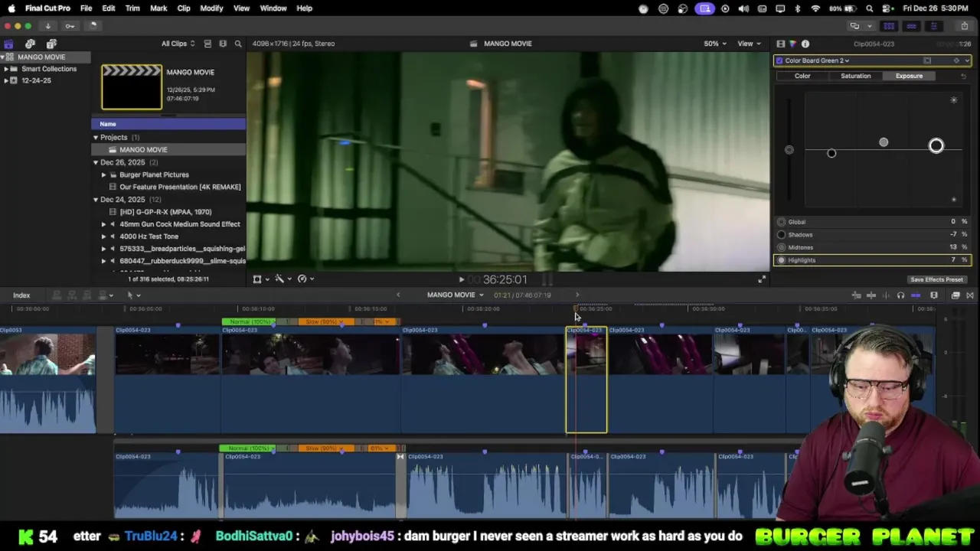Toggle timeline snapping button

916,295
